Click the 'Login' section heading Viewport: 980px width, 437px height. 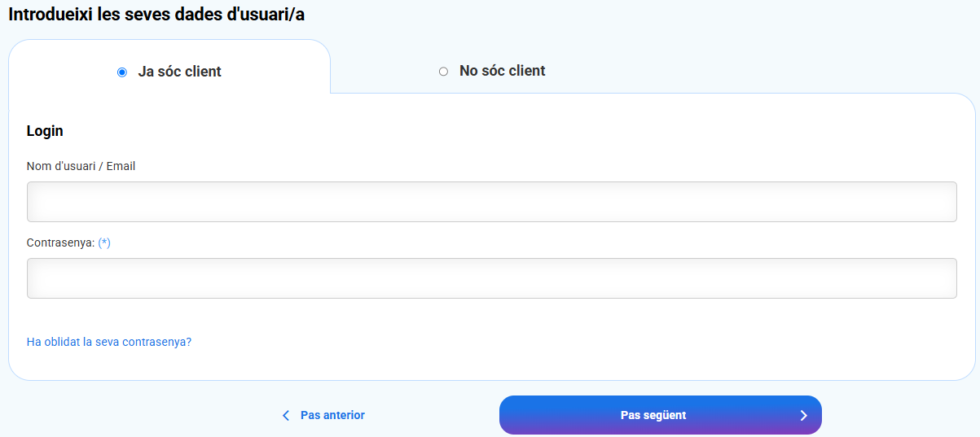pyautogui.click(x=45, y=131)
